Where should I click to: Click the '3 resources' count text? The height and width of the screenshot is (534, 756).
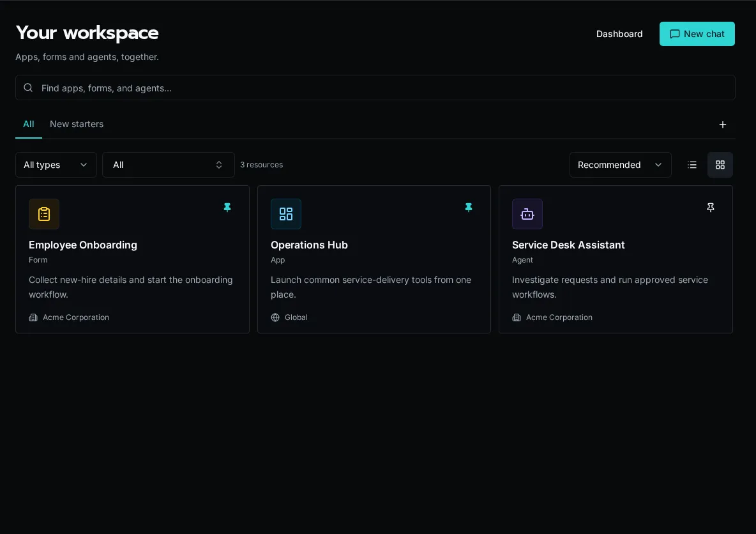click(261, 165)
